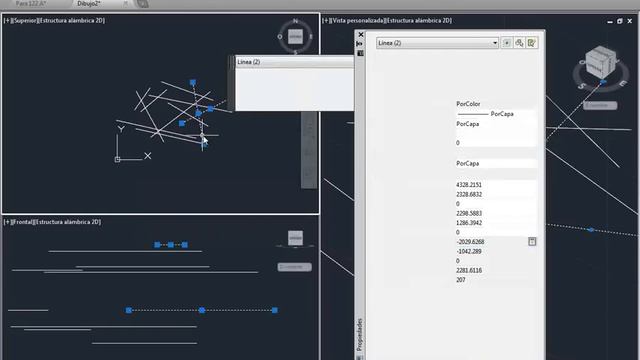This screenshot has width=640, height=360.
Task: Open the Frontal view control menu
Action: [x=22, y=222]
